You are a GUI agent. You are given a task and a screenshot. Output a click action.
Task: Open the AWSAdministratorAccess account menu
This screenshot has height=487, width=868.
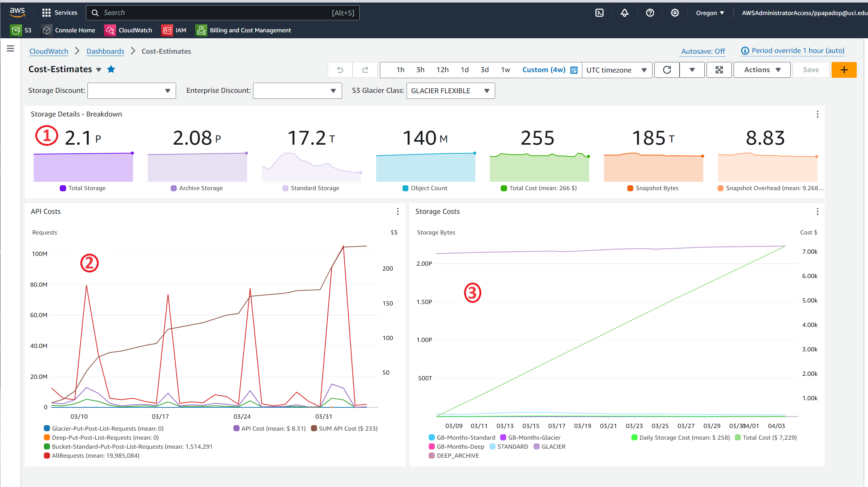pos(805,13)
